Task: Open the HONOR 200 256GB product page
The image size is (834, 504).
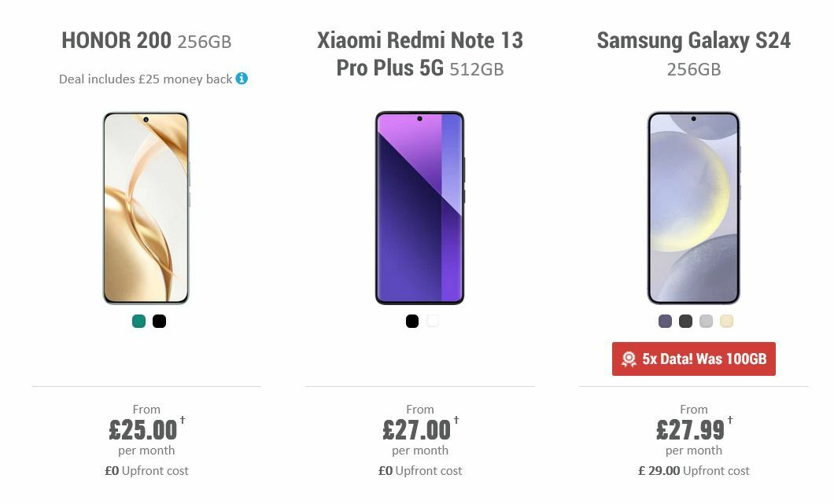Action: 146,41
